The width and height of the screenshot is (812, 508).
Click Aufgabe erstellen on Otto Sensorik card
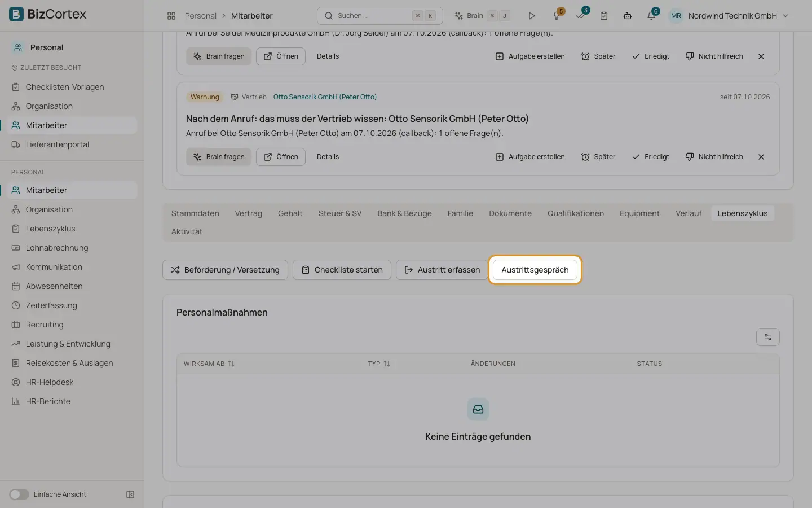pos(530,157)
